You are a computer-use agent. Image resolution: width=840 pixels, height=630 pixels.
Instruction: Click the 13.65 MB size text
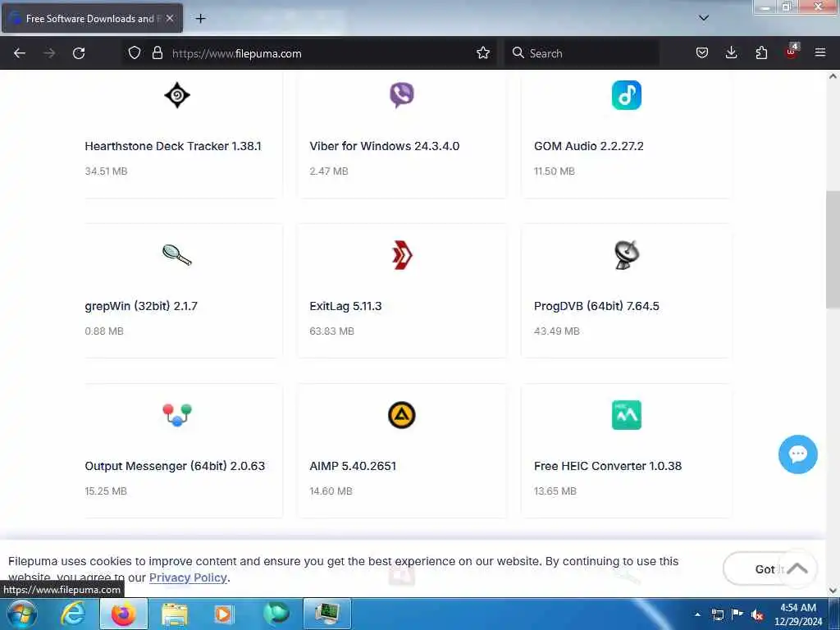(x=555, y=491)
